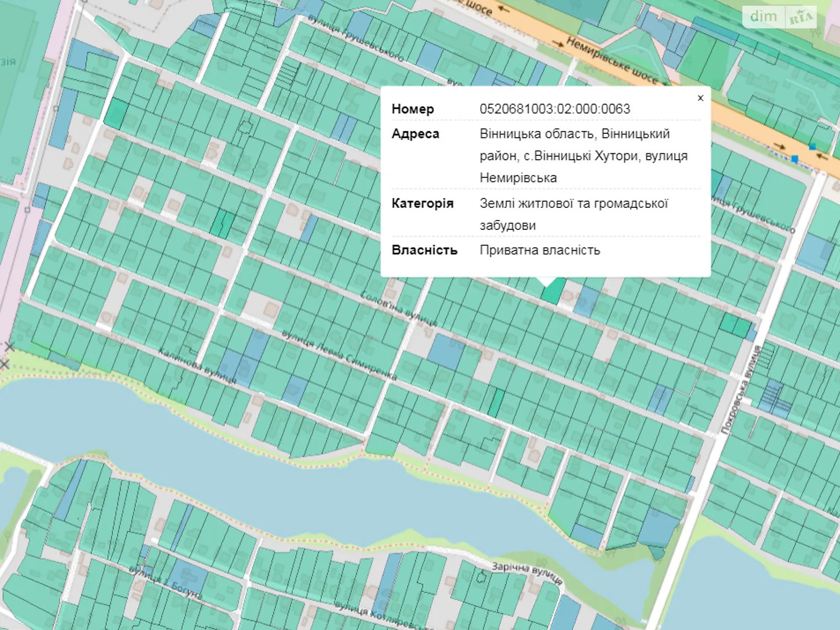Screen dimensions: 840x630
Task: Click the cadastral number 0520681003:02:000:0063
Action: [x=555, y=109]
